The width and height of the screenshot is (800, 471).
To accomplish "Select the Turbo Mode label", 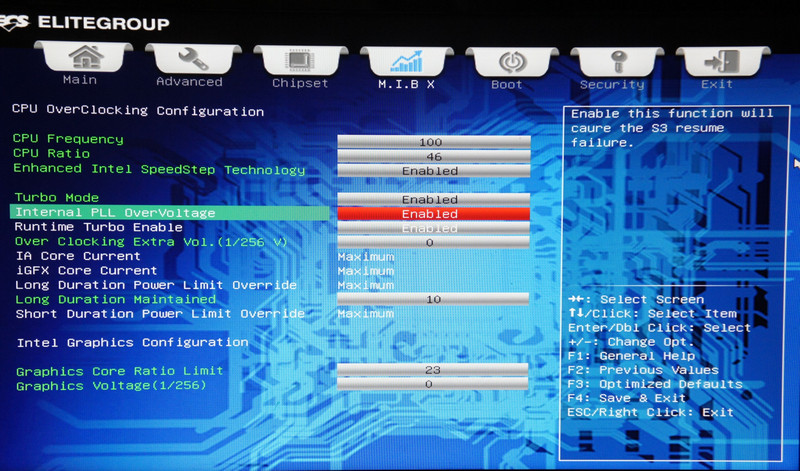I will pos(57,197).
